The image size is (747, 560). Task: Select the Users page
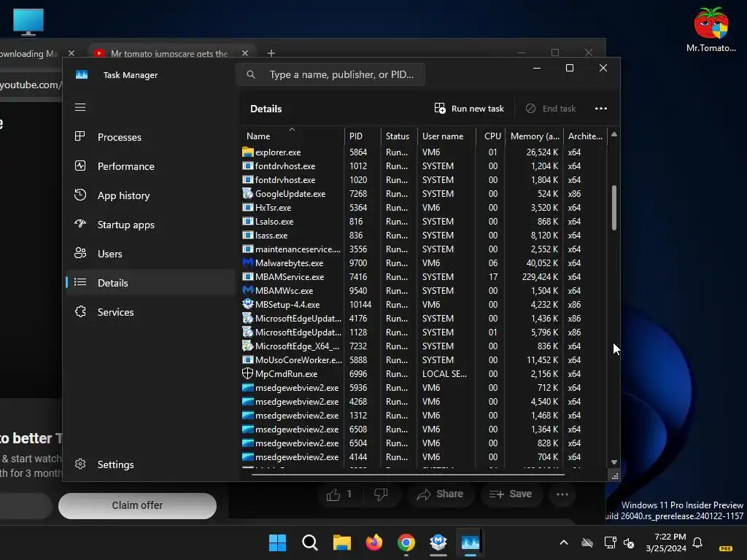150,254
